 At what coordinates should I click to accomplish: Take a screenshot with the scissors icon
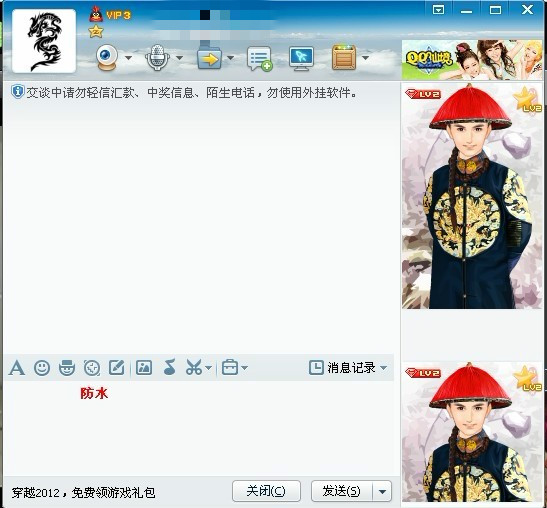click(x=194, y=367)
